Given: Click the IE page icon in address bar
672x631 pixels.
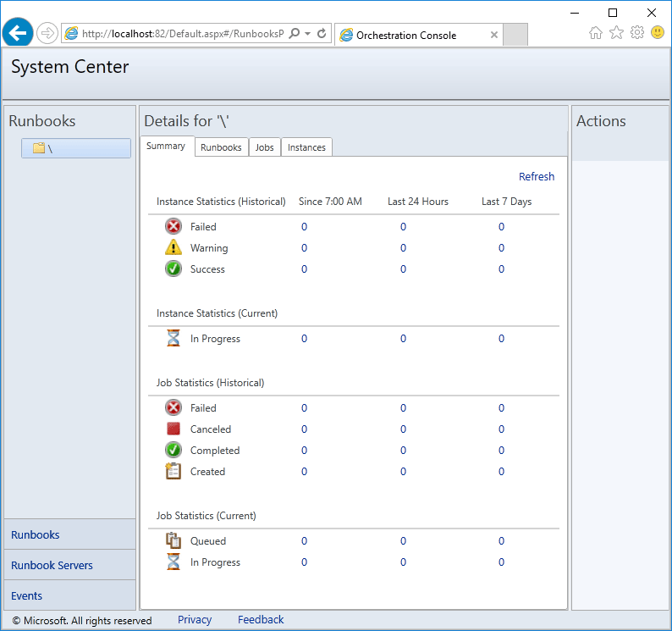Looking at the screenshot, I should [x=72, y=33].
